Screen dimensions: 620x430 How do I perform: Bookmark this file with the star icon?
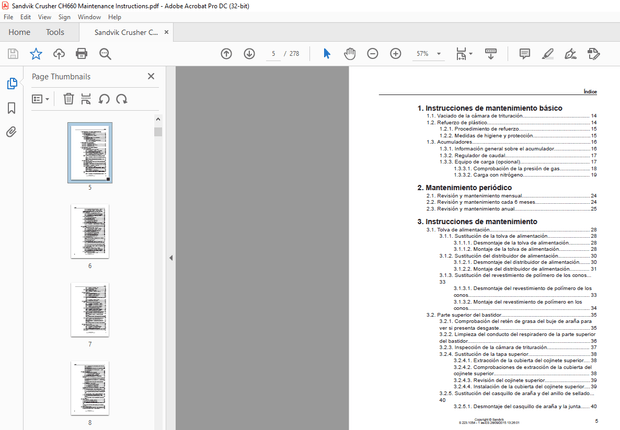[36, 53]
